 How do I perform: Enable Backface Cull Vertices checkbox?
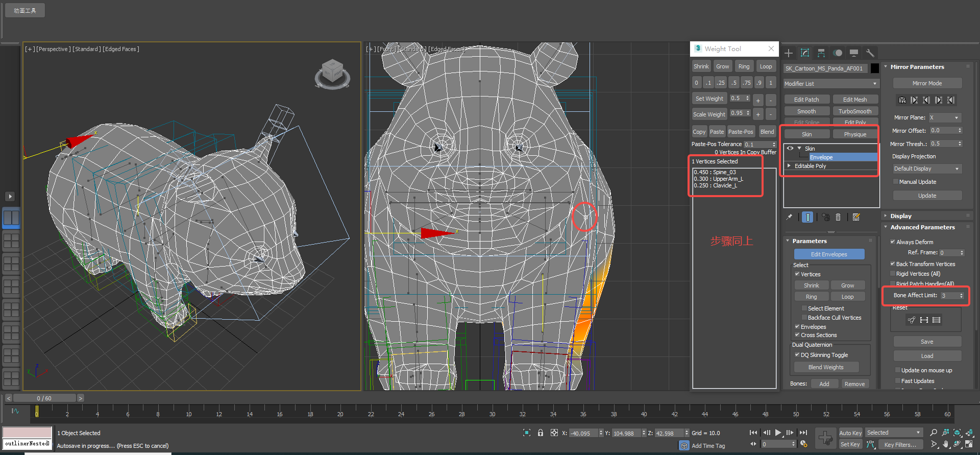(x=804, y=318)
